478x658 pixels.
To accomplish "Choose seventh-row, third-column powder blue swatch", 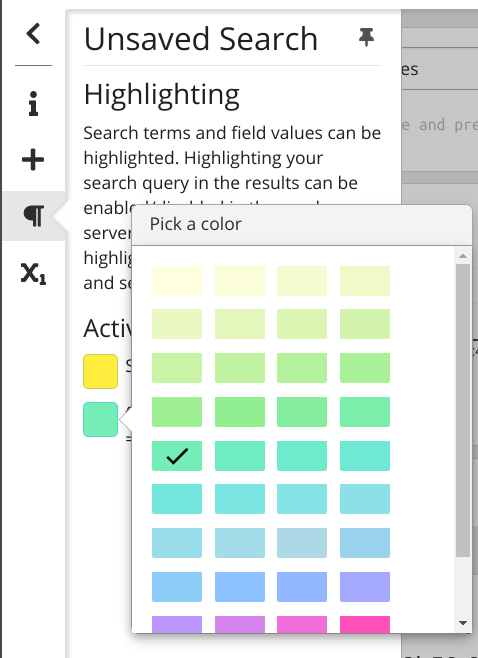I will (302, 543).
